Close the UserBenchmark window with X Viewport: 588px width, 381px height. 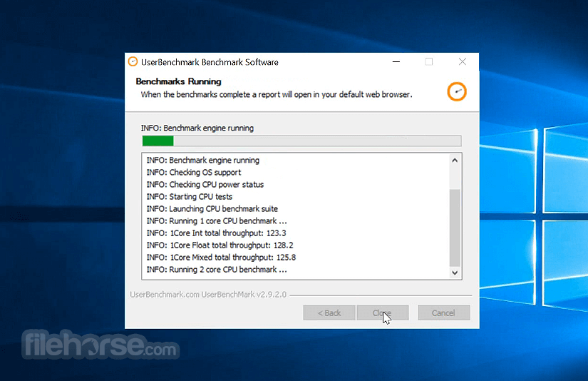(463, 61)
